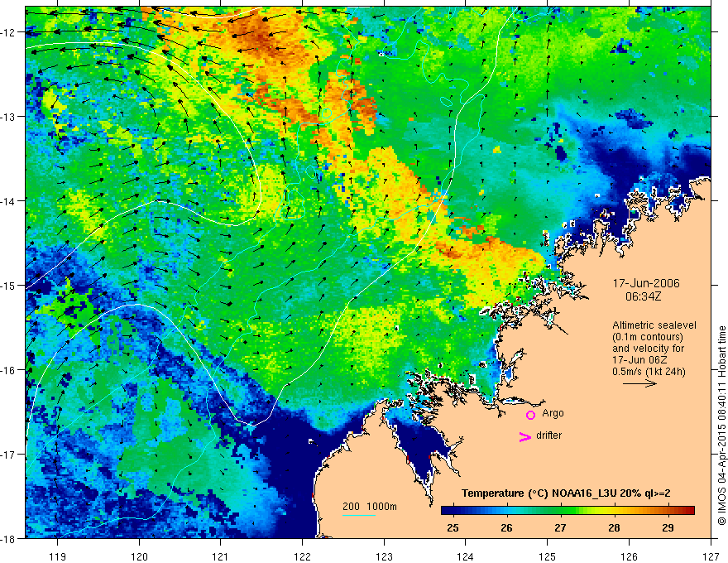The height and width of the screenshot is (563, 728).
Task: Click the '119' longitude axis label
Action: click(x=58, y=556)
